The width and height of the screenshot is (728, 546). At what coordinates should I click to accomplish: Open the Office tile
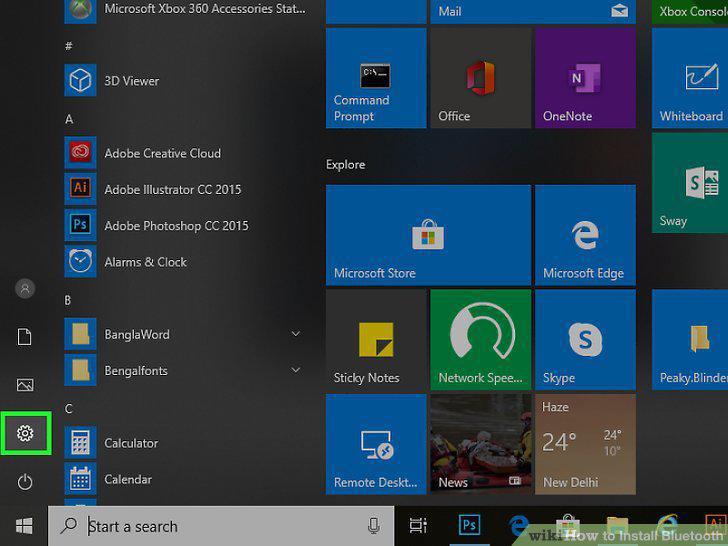pos(481,78)
